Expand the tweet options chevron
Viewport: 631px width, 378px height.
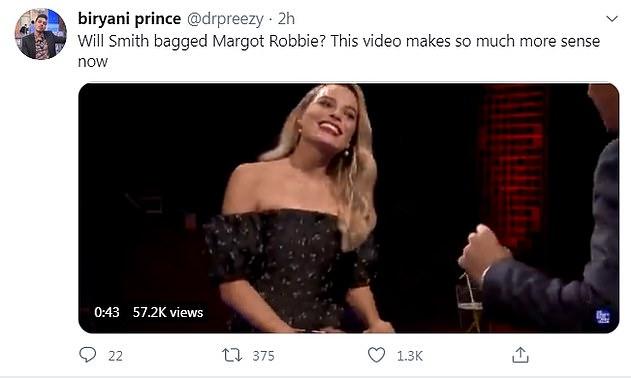pos(612,19)
